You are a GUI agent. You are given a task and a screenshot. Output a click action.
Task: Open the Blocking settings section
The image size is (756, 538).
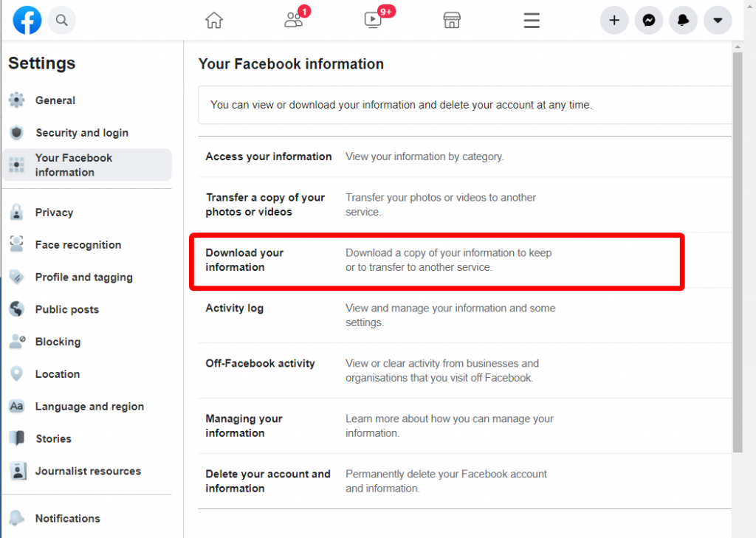click(x=58, y=341)
